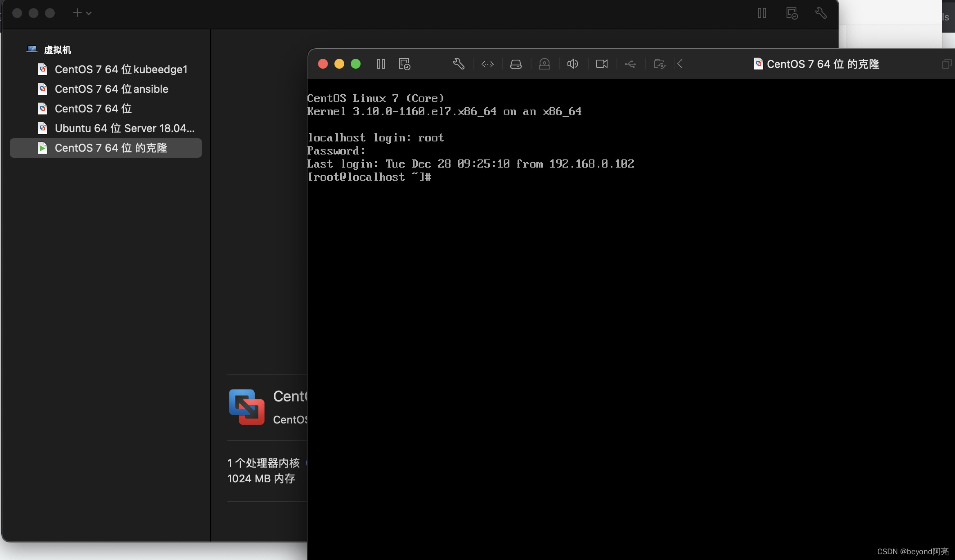Click the dropdown chevron beside the plus button

tap(89, 13)
